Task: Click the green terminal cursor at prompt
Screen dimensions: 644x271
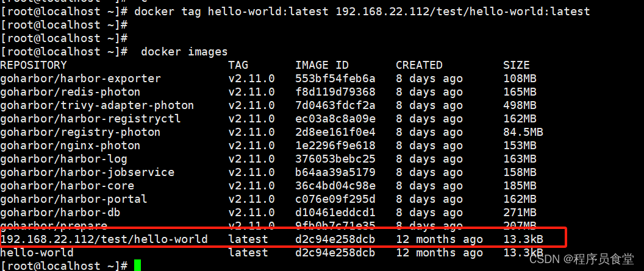Action: click(x=137, y=266)
